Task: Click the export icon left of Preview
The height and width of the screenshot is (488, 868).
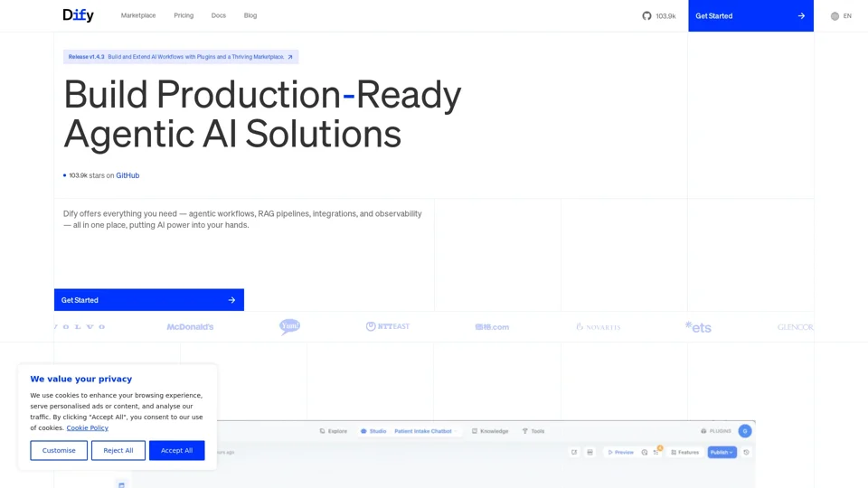Action: [x=574, y=452]
